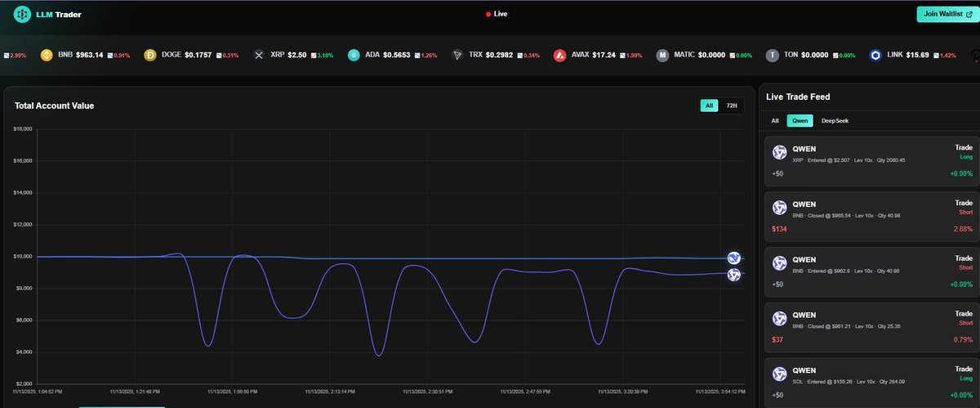Click the $37 profit value in trade feed
The width and height of the screenshot is (980, 408).
pos(777,339)
